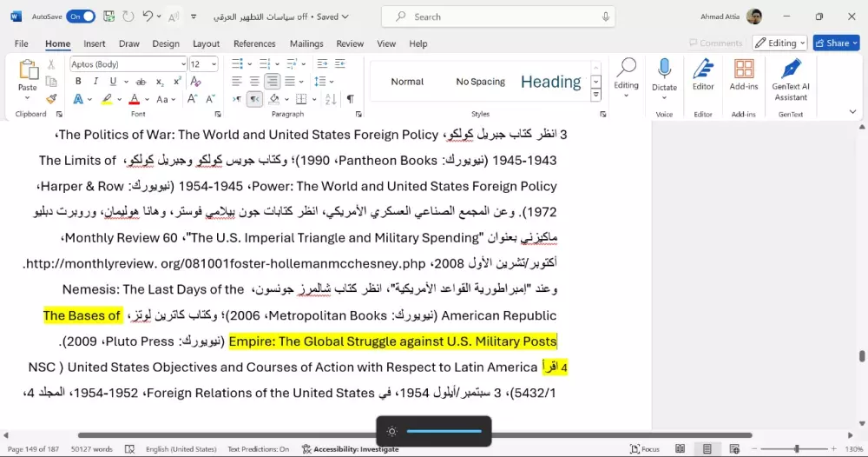Toggle right alignment button

273,82
